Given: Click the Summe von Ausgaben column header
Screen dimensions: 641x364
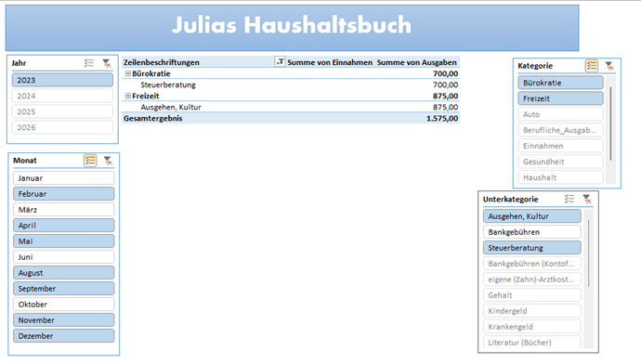Looking at the screenshot, I should 416,62.
